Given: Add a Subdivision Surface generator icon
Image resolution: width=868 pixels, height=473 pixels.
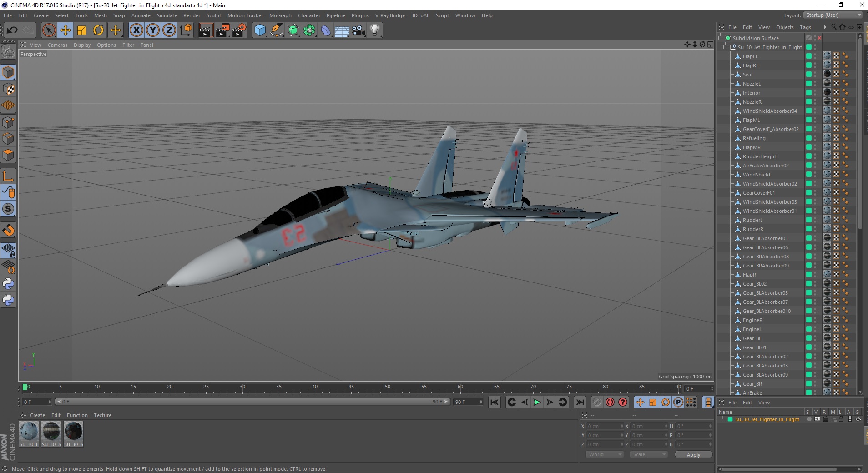Looking at the screenshot, I should click(x=293, y=30).
